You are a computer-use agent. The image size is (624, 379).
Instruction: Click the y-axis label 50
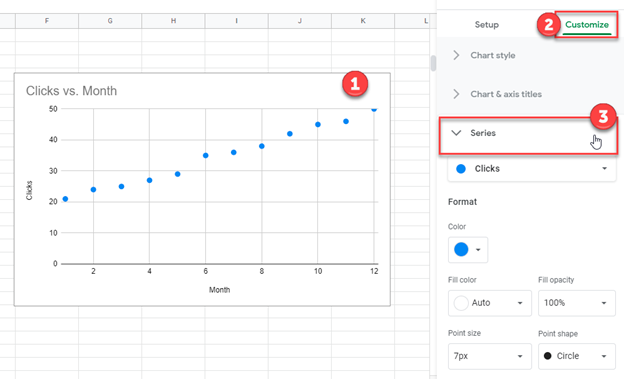coord(53,109)
